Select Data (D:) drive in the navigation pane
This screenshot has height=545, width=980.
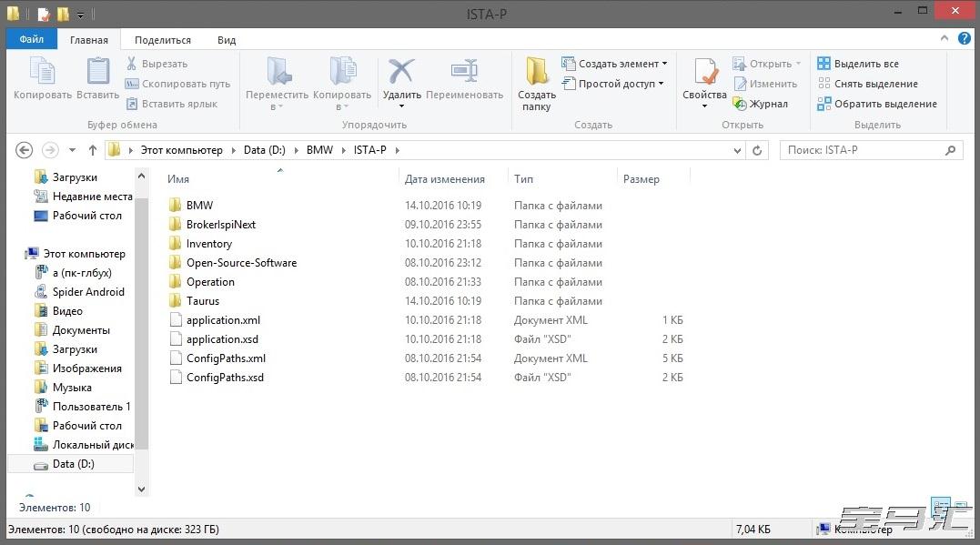point(70,464)
